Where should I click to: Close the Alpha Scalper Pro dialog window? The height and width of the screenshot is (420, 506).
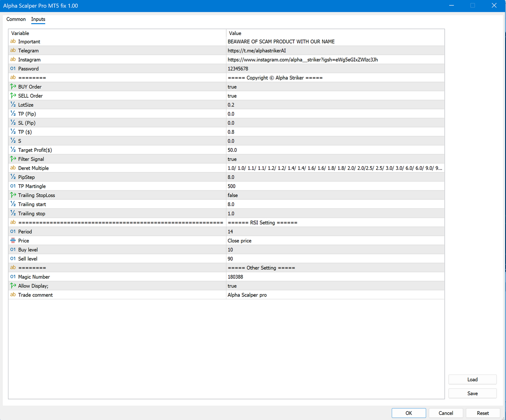click(494, 5)
